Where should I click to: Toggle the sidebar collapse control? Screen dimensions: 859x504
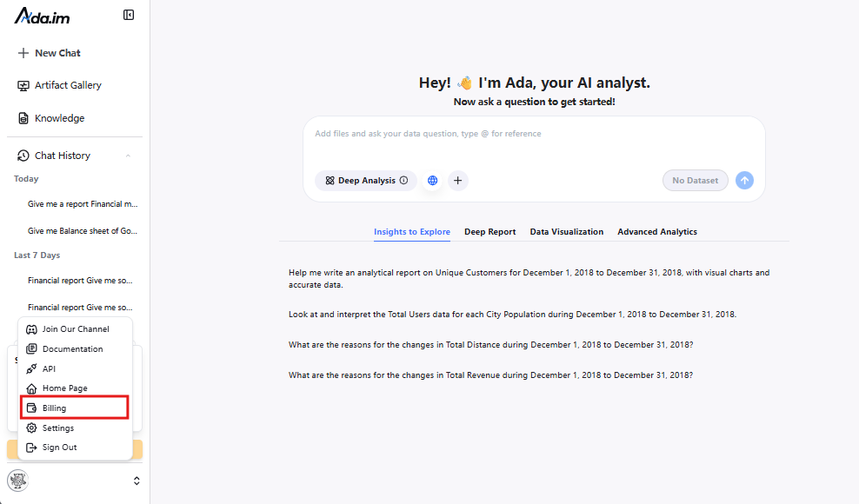(128, 15)
